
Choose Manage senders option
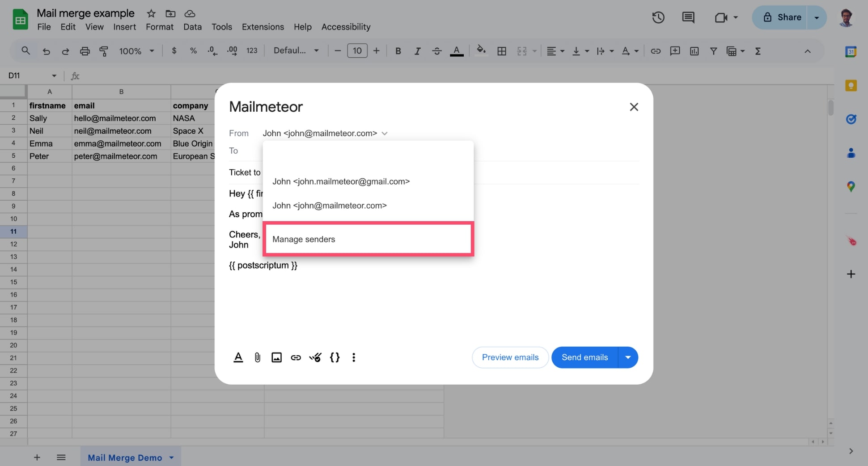pyautogui.click(x=368, y=239)
